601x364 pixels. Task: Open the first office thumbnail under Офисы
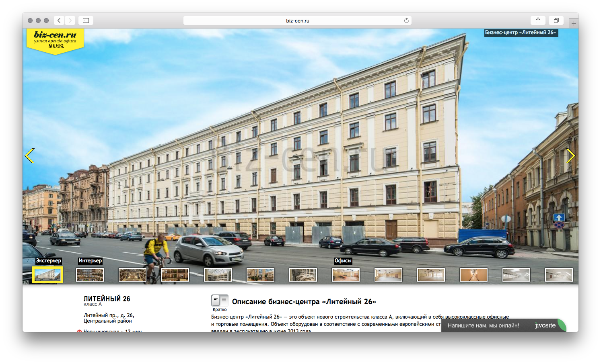click(346, 275)
